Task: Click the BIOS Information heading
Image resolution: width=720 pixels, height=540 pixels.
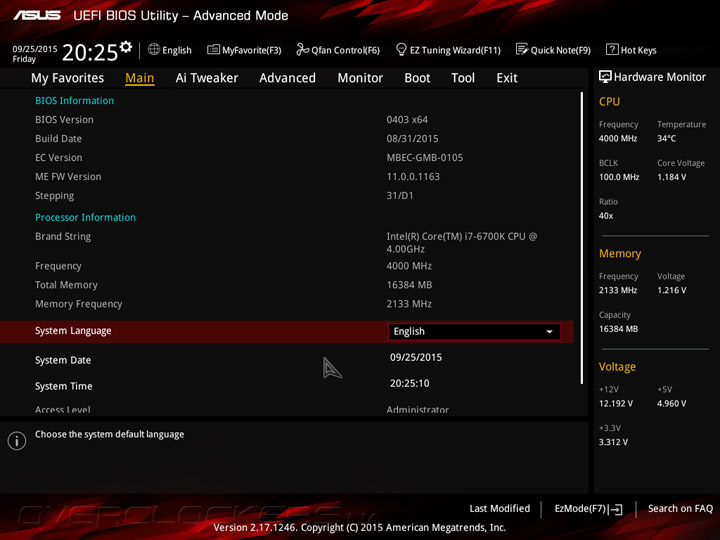Action: coord(74,101)
